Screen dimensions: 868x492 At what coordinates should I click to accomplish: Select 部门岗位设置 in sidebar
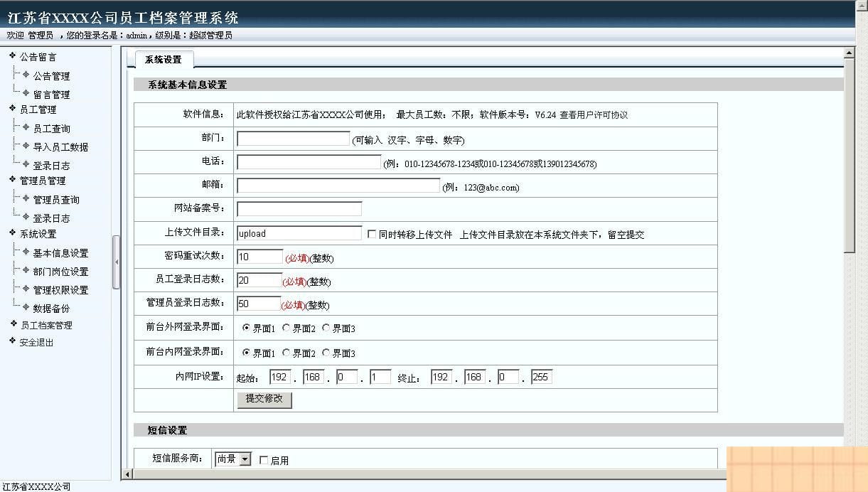pos(58,271)
